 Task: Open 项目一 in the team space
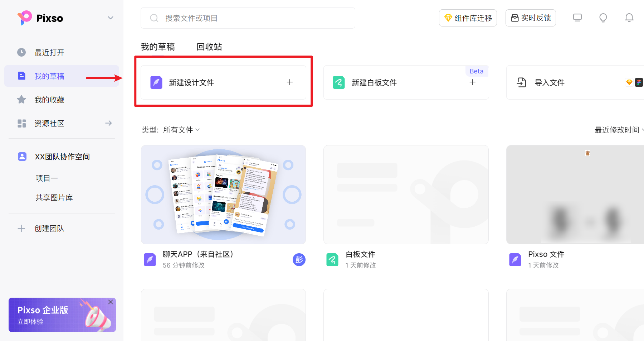pos(47,178)
